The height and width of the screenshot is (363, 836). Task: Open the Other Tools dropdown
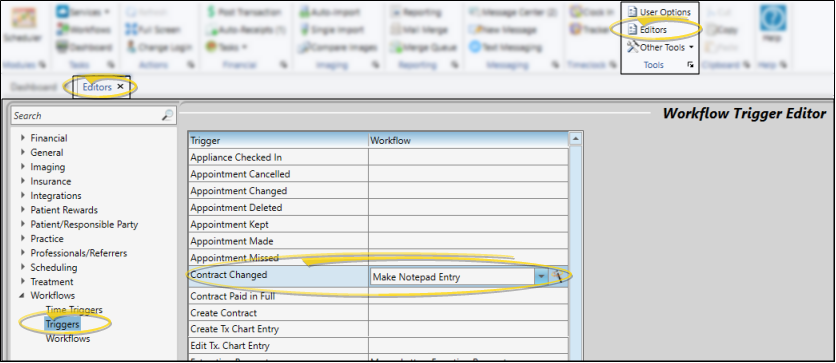[x=661, y=47]
